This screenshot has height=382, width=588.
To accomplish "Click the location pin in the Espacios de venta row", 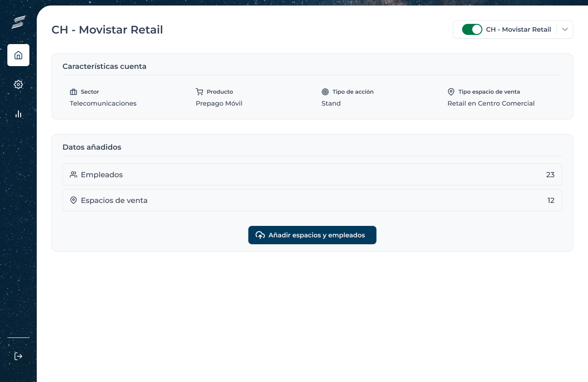I will [73, 200].
